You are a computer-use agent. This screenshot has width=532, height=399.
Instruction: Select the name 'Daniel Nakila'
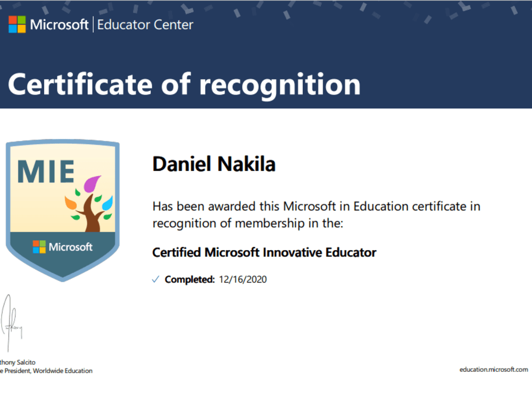coord(214,164)
